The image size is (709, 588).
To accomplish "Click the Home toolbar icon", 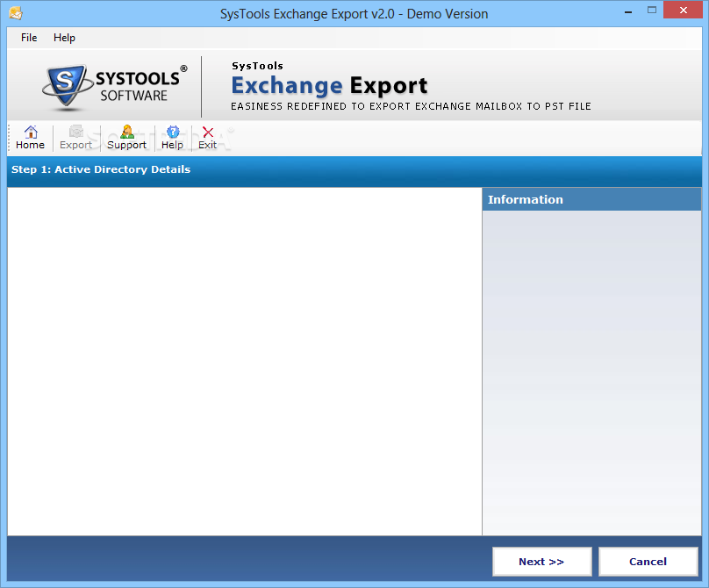I will pyautogui.click(x=31, y=138).
